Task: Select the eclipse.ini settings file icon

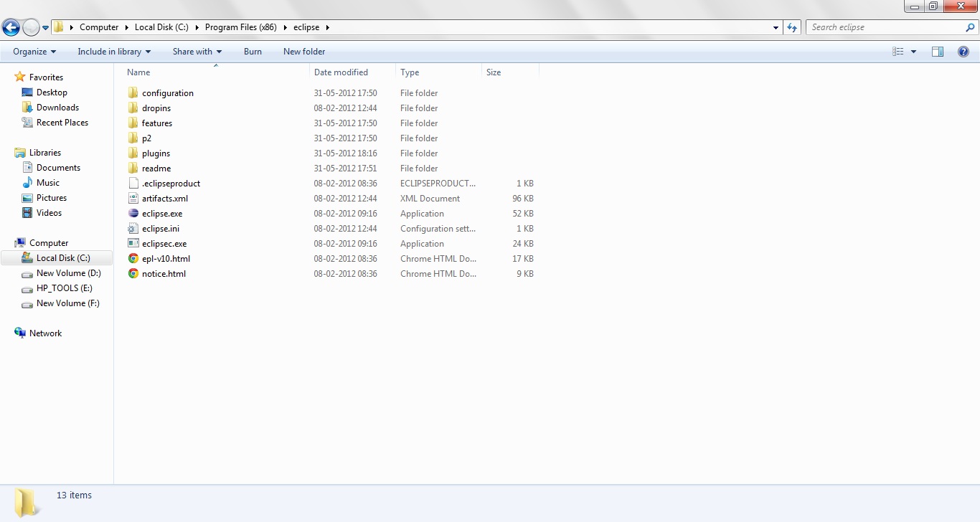Action: (133, 228)
